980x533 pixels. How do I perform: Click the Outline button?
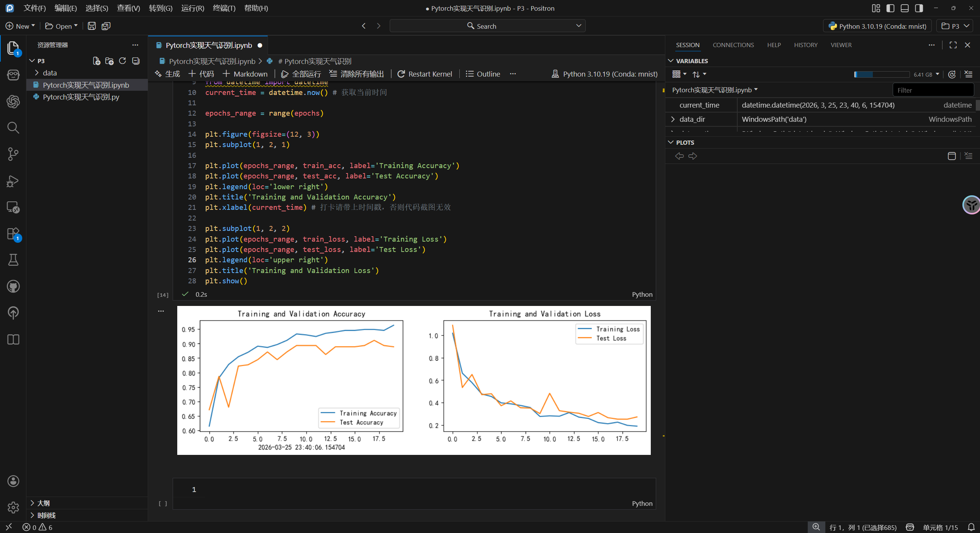483,74
